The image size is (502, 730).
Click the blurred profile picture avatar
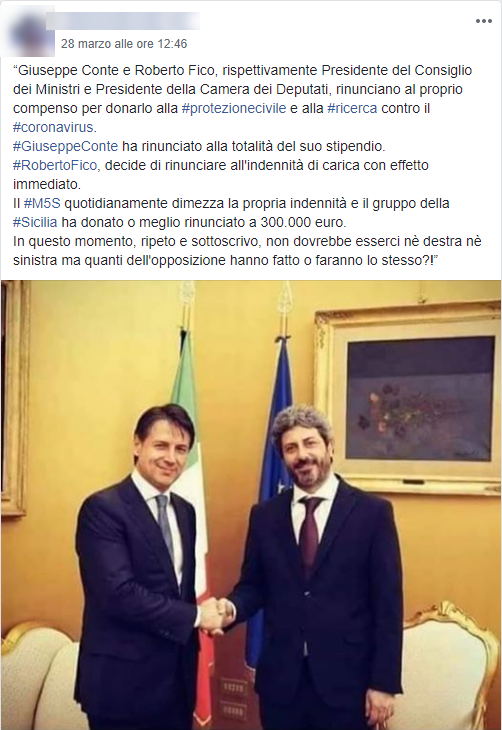click(x=31, y=33)
